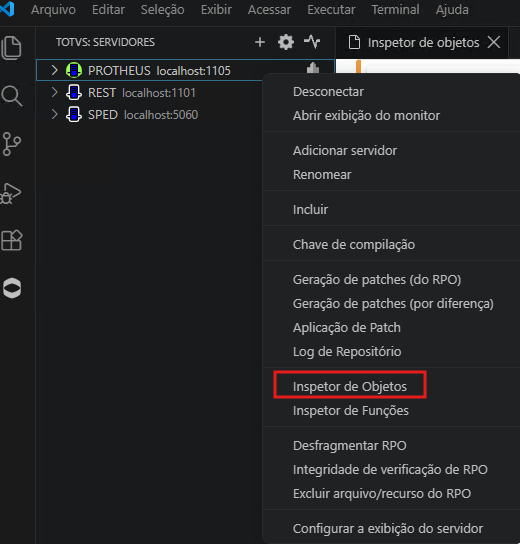This screenshot has width=520, height=544.
Task: Select the REST localhost:1101 row
Action: [x=149, y=93]
